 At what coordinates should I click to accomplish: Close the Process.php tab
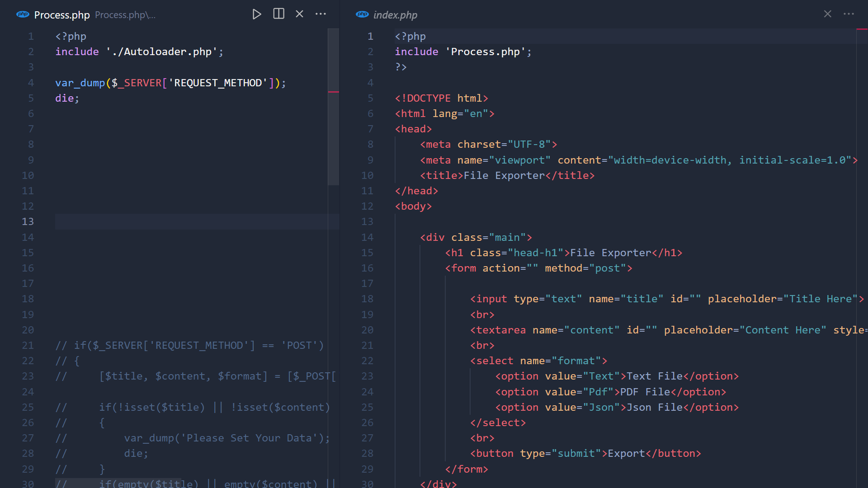click(299, 14)
